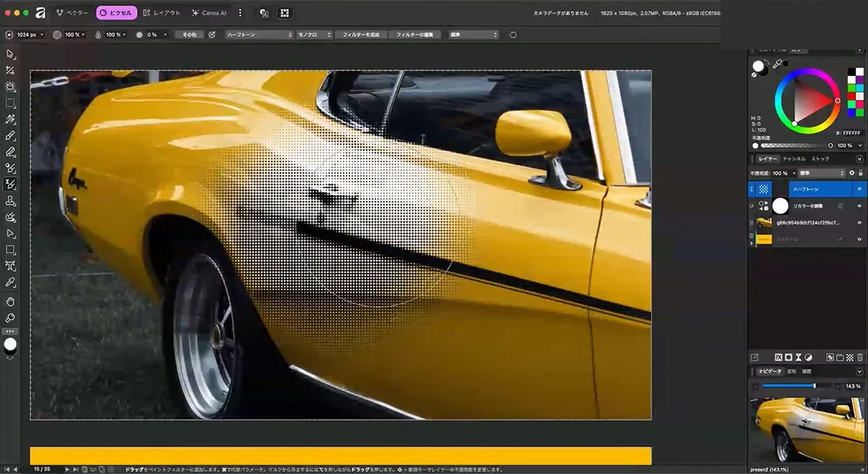Select the Move tool in the toolbar
This screenshot has height=474, width=868.
click(x=10, y=54)
